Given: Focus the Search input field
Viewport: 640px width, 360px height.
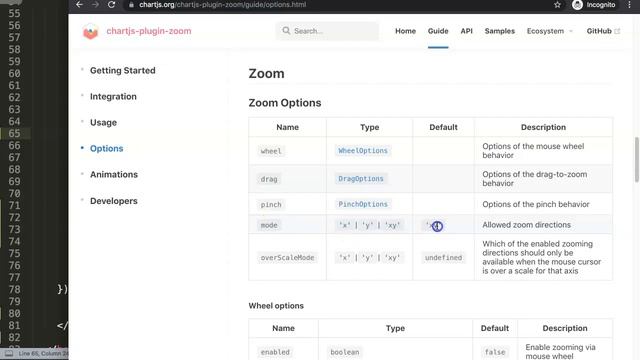Looking at the screenshot, I should tap(327, 31).
